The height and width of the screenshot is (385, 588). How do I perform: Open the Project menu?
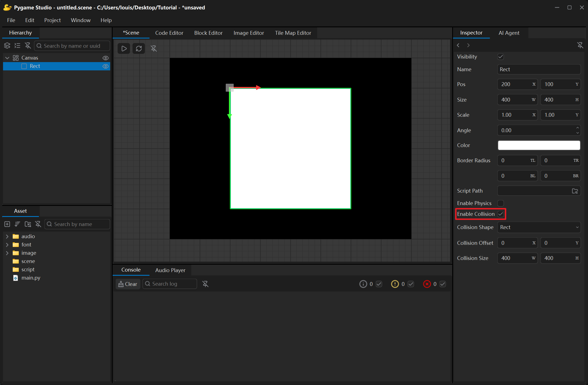click(52, 20)
